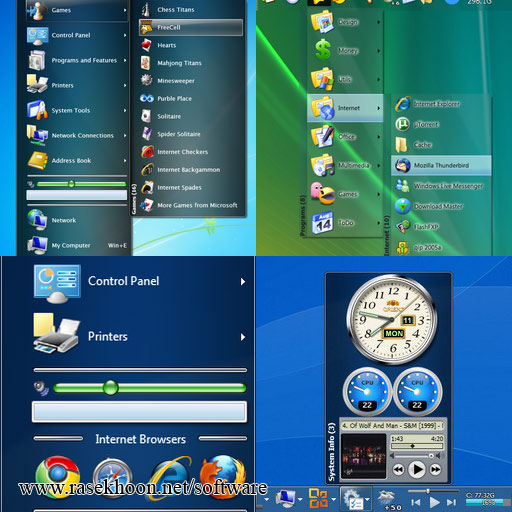The width and height of the screenshot is (512, 512).
Task: Click the right CPU gauge
Action: pos(417,392)
